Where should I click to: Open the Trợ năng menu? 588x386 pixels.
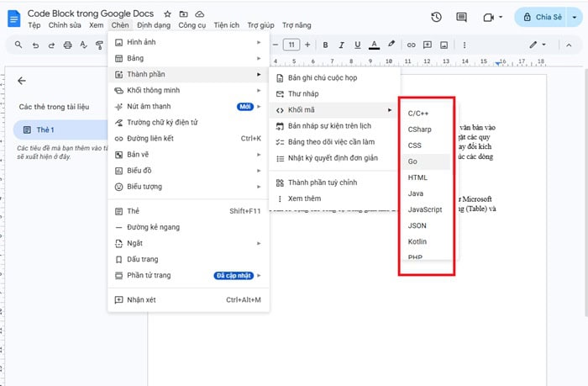pos(297,25)
